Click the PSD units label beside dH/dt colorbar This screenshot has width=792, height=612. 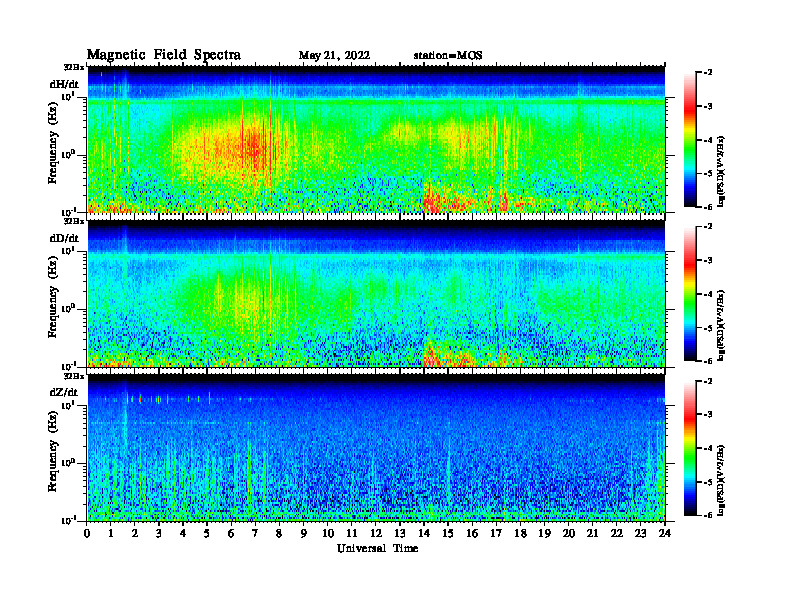(x=721, y=171)
